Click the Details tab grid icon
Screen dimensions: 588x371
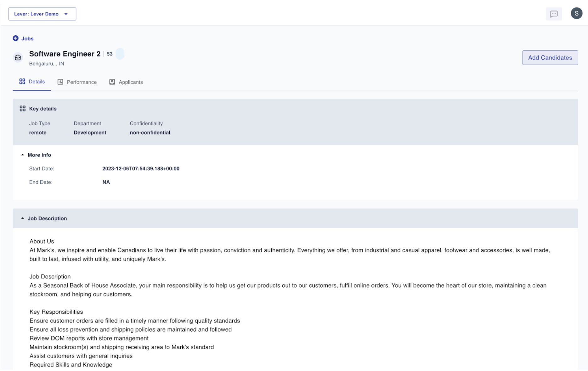(x=22, y=82)
